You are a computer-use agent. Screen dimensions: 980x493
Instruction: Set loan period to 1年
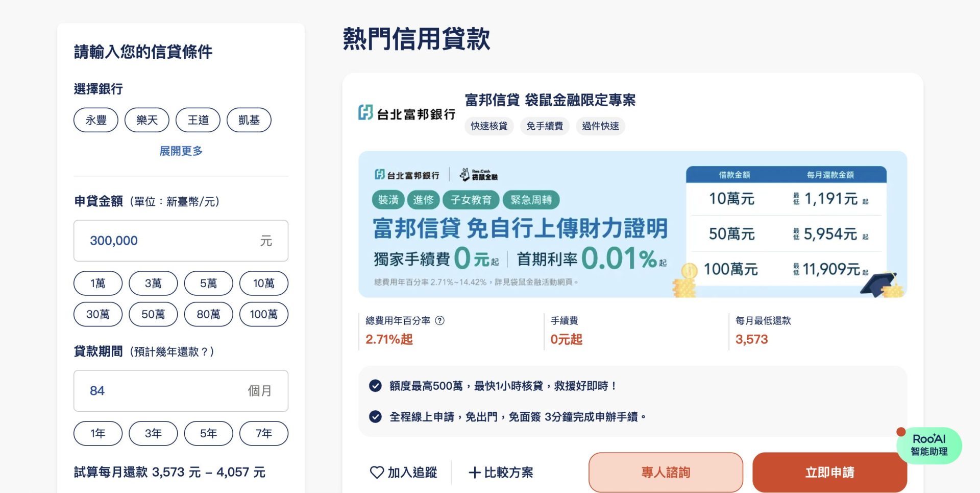(x=98, y=433)
